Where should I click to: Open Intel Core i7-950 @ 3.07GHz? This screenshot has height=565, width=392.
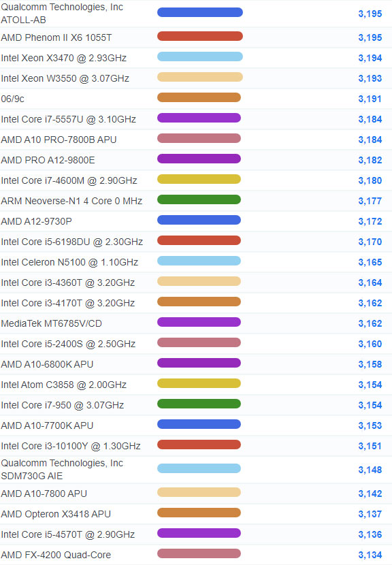click(63, 405)
